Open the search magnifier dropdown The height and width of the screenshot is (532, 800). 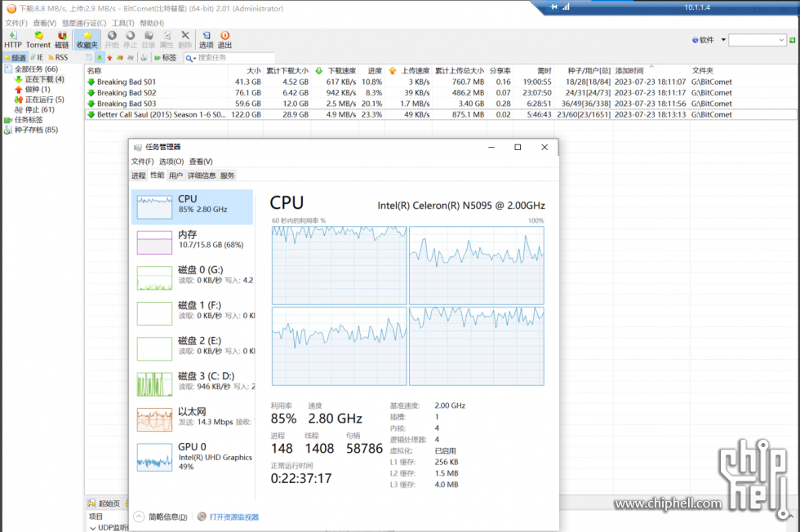(x=191, y=58)
